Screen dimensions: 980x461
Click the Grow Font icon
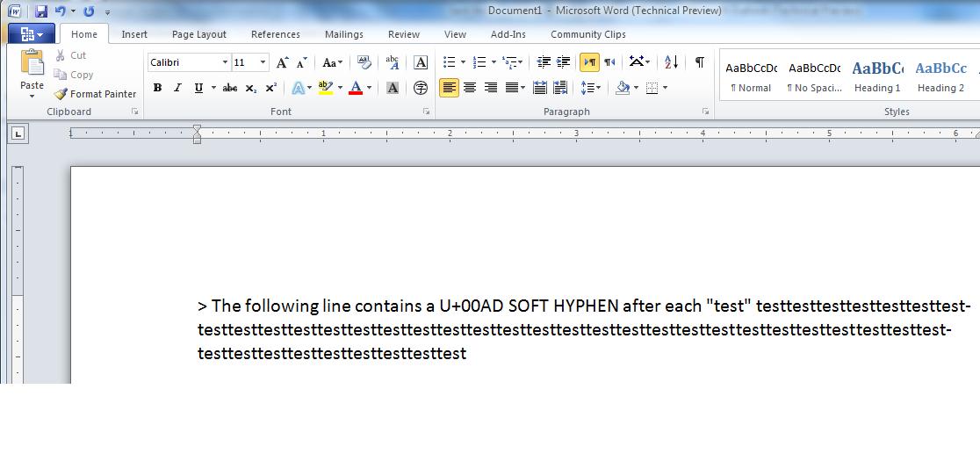coord(282,62)
